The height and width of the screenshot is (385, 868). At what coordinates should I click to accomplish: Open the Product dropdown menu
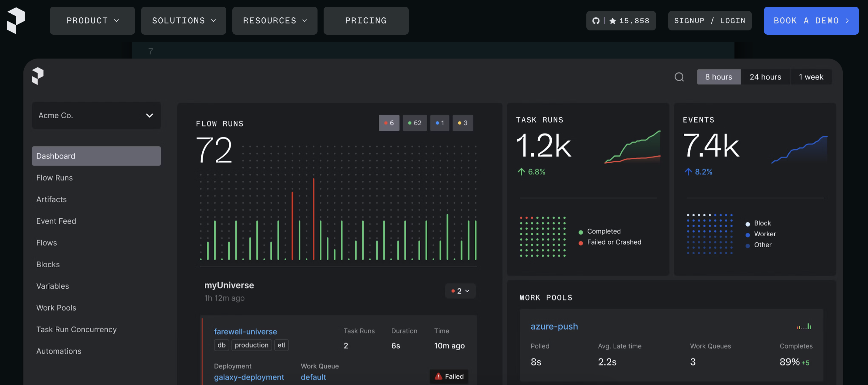point(92,21)
